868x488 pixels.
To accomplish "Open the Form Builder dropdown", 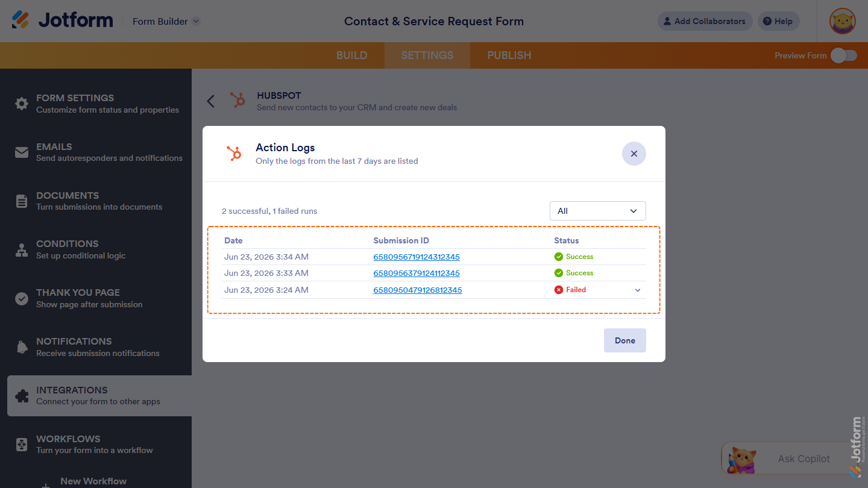I will [166, 21].
